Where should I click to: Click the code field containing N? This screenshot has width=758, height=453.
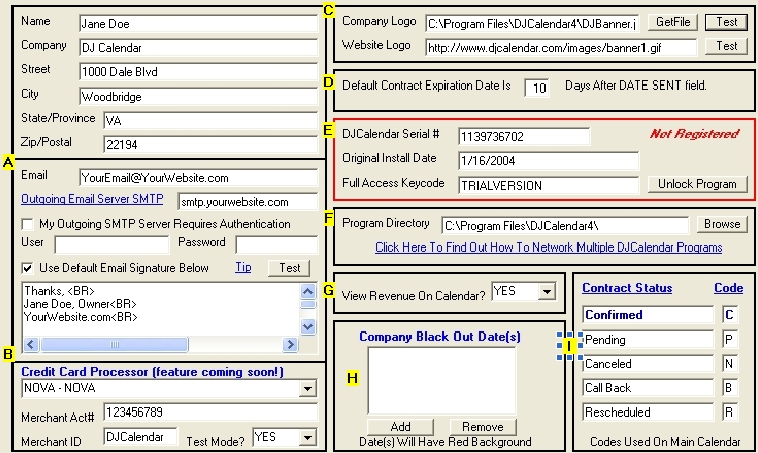tap(730, 364)
